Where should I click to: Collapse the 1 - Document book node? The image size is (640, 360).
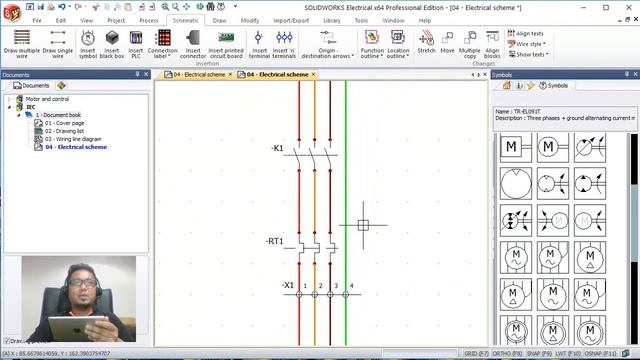point(19,115)
